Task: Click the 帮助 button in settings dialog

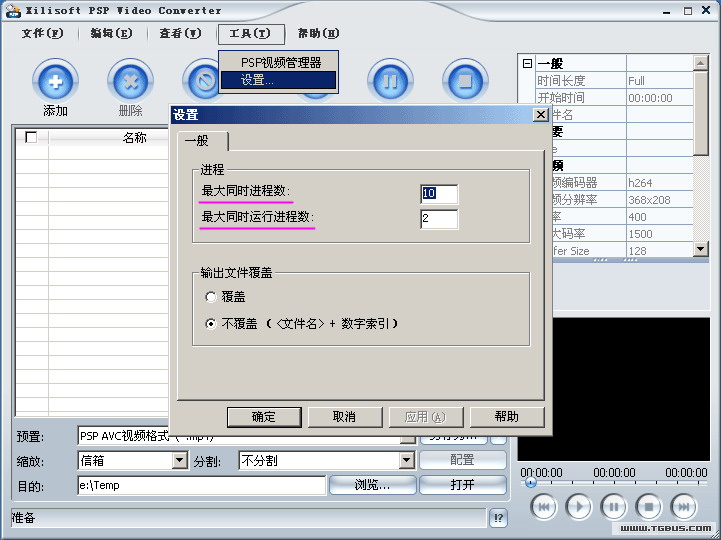Action: pyautogui.click(x=507, y=417)
